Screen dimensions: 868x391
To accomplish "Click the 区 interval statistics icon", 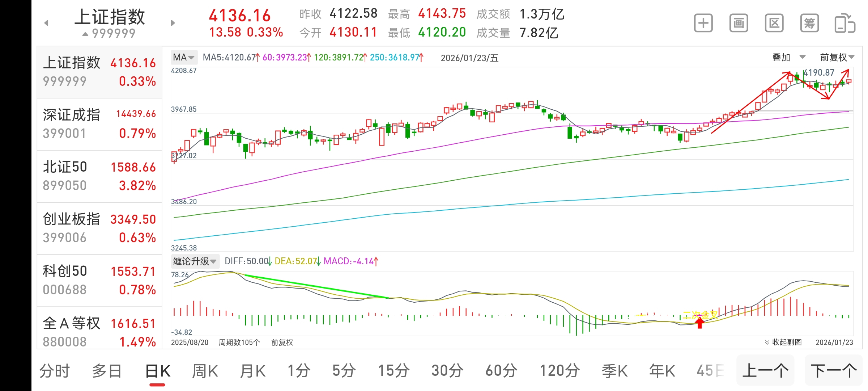I will [774, 22].
